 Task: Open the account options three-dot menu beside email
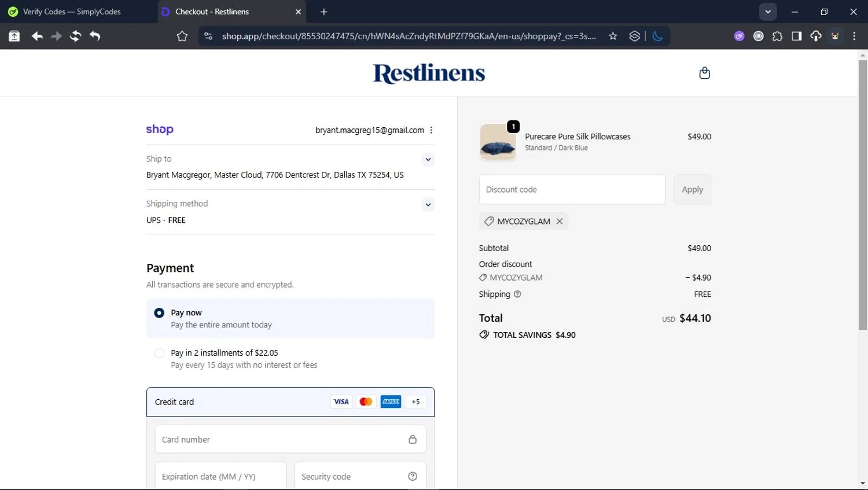[x=431, y=130]
